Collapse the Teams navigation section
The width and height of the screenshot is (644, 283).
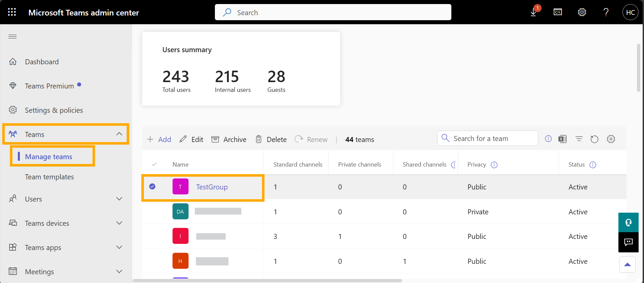click(119, 134)
